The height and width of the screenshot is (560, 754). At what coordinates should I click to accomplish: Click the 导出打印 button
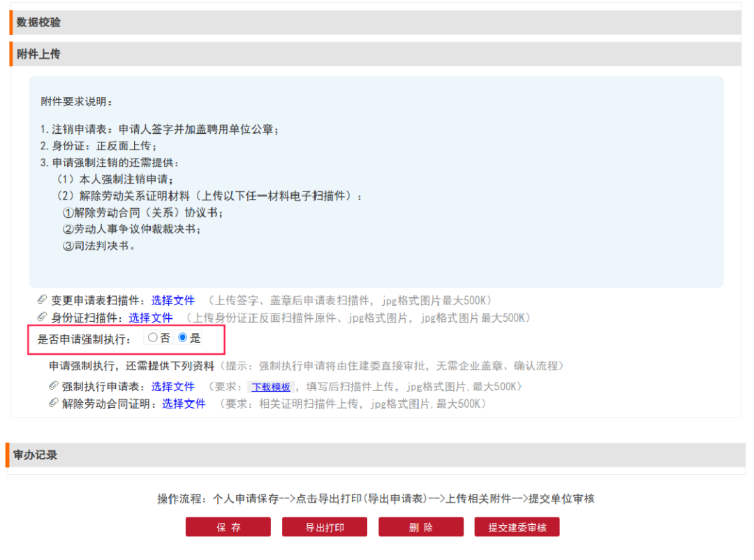325,527
